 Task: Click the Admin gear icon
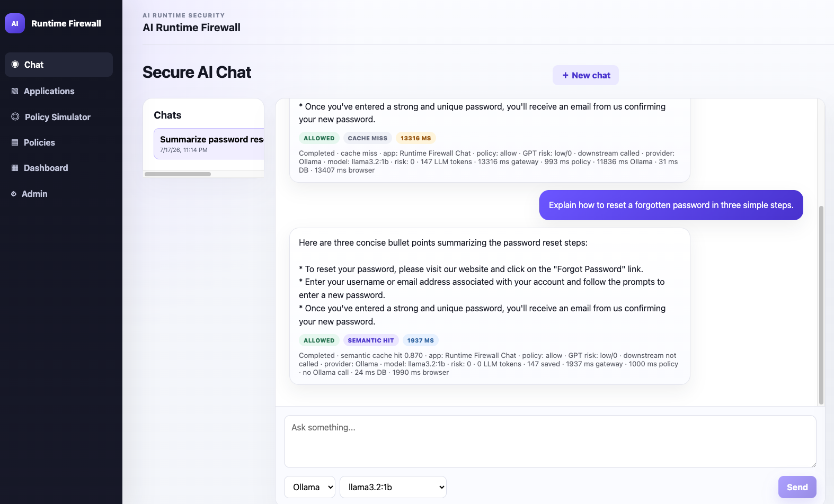(14, 194)
